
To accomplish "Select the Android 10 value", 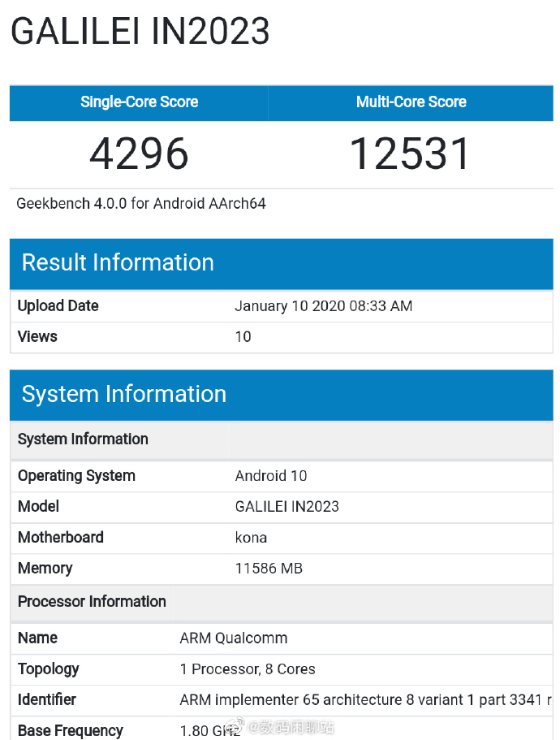I will click(x=271, y=476).
